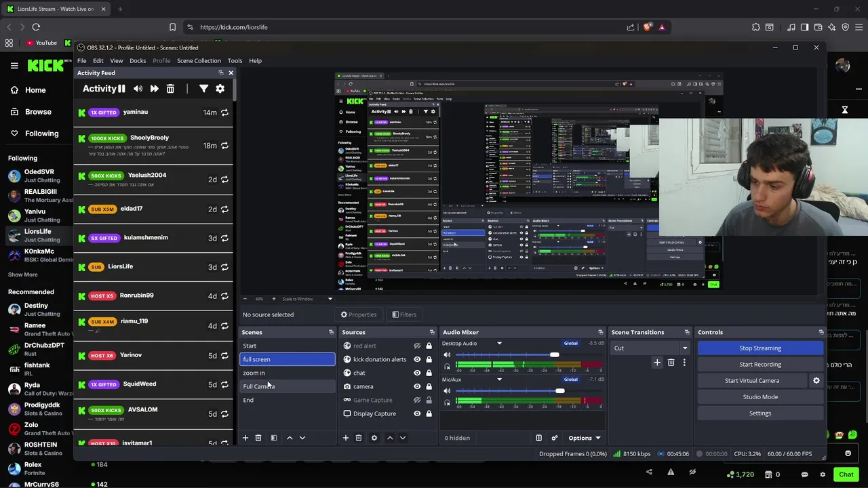Mute Mic/Aux speaker icon
The height and width of the screenshot is (488, 868).
(x=447, y=391)
